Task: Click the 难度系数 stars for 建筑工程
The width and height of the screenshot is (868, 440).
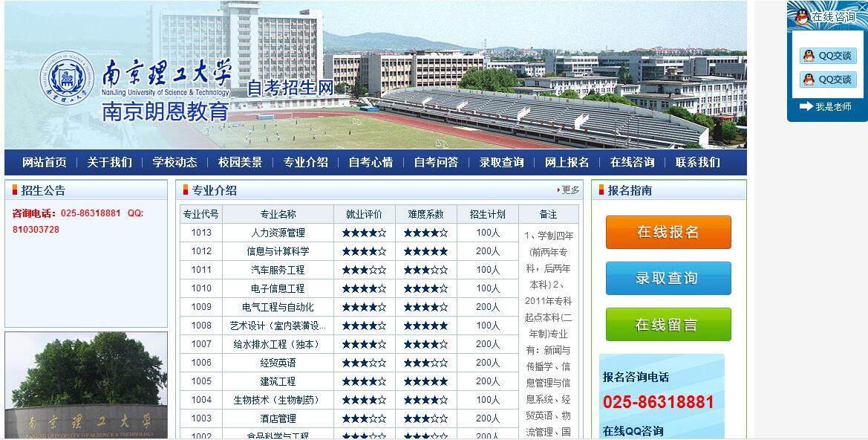Action: pos(425,381)
